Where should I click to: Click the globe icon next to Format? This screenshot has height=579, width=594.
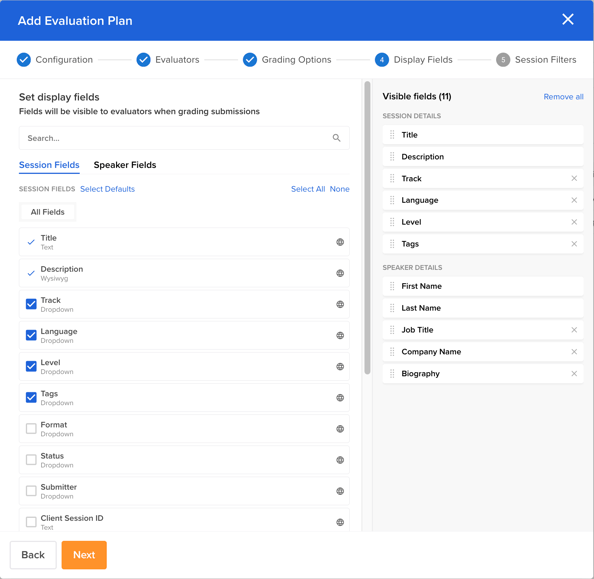click(x=340, y=429)
